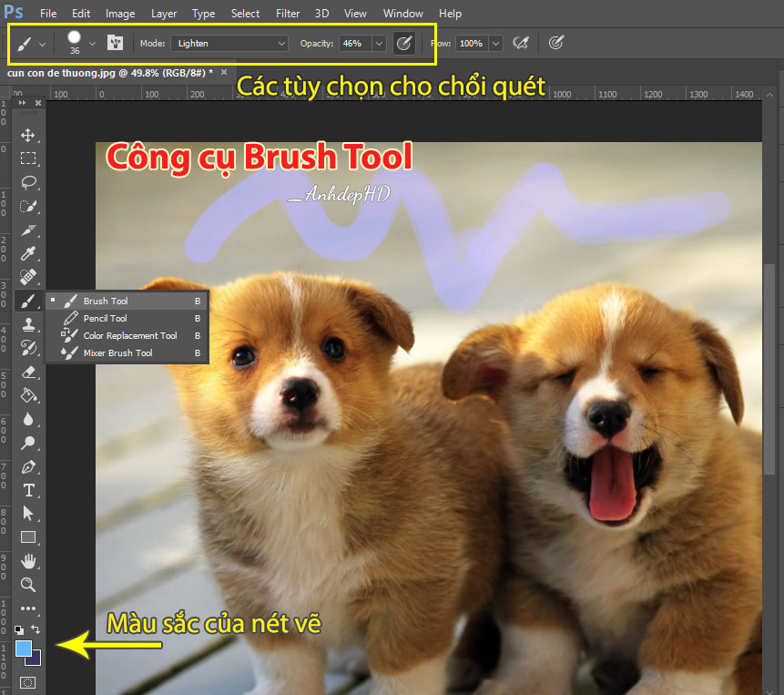The height and width of the screenshot is (695, 784).
Task: Select the Blur tool
Action: click(28, 419)
